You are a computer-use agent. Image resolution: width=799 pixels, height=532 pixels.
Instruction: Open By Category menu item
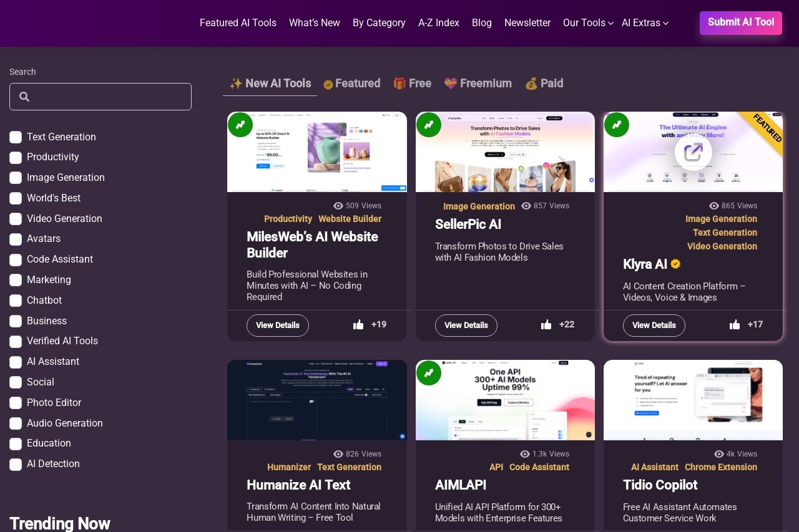pyautogui.click(x=379, y=23)
